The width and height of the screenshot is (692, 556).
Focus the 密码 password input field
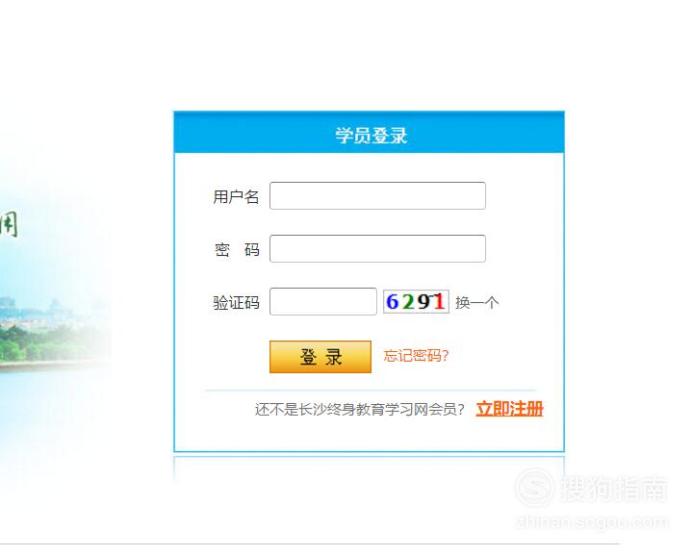pos(377,249)
